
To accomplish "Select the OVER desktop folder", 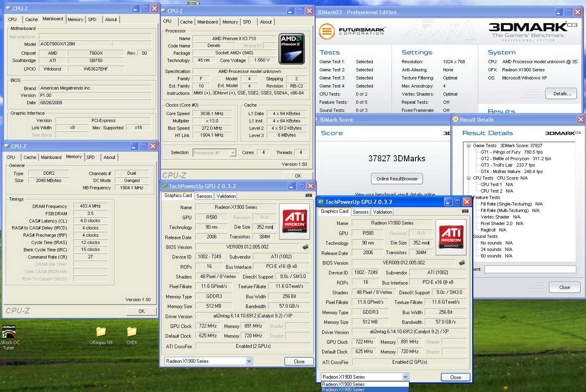I will 132,336.
